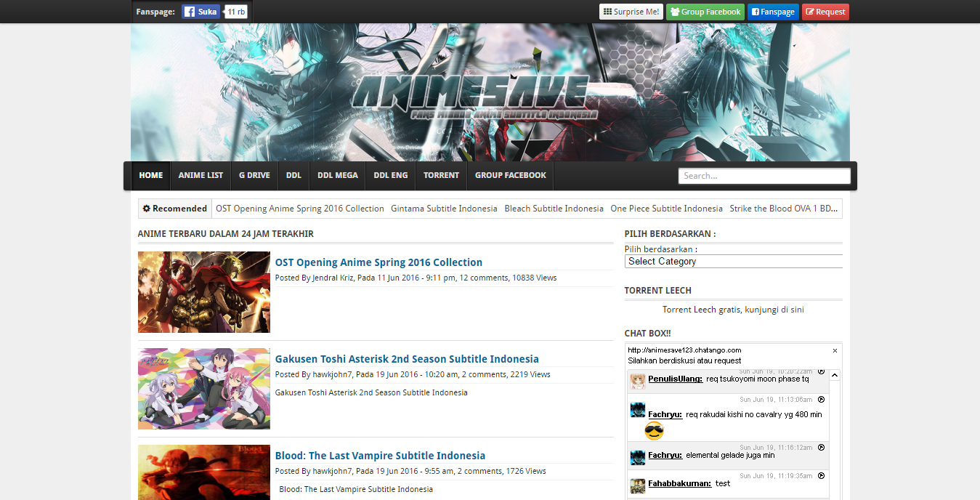This screenshot has width=980, height=500.
Task: Open recommended link OST Opening Anime Spring 2016 Collection
Action: (x=300, y=209)
